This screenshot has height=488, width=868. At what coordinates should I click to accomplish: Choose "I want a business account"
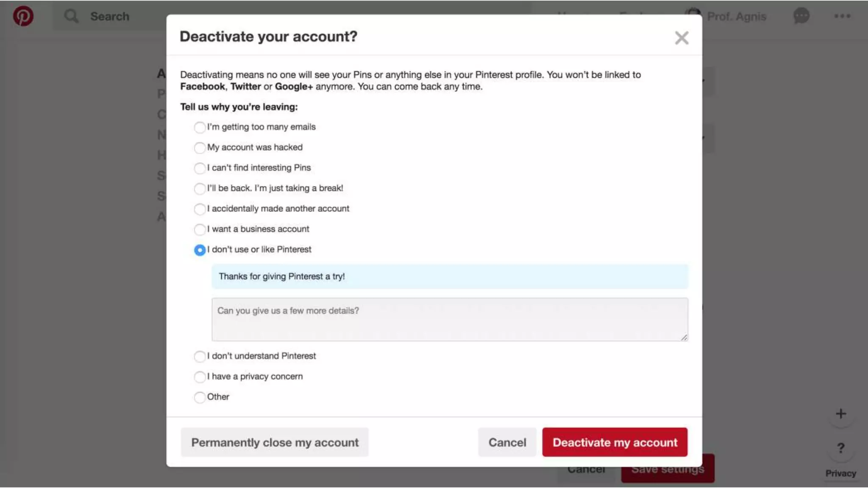pos(200,229)
